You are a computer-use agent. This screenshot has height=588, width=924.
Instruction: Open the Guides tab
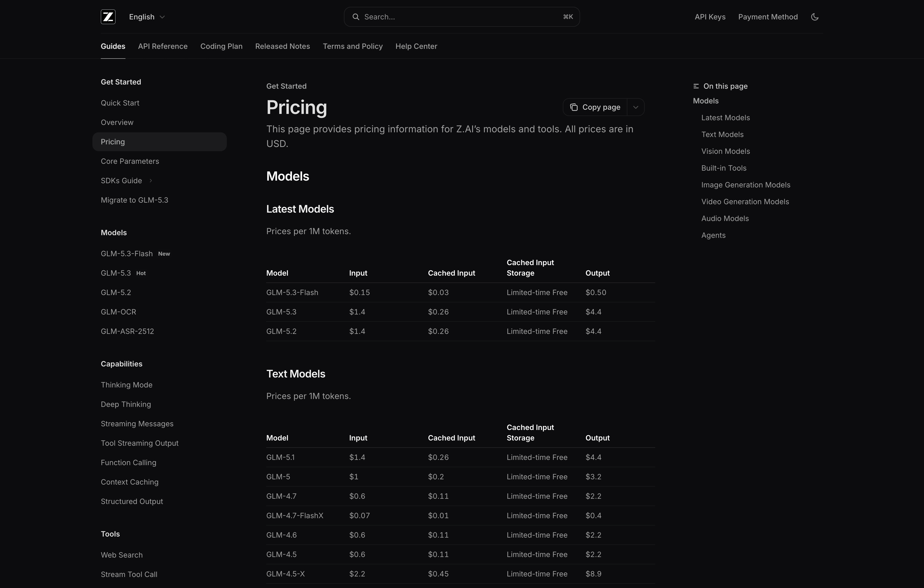coord(113,46)
